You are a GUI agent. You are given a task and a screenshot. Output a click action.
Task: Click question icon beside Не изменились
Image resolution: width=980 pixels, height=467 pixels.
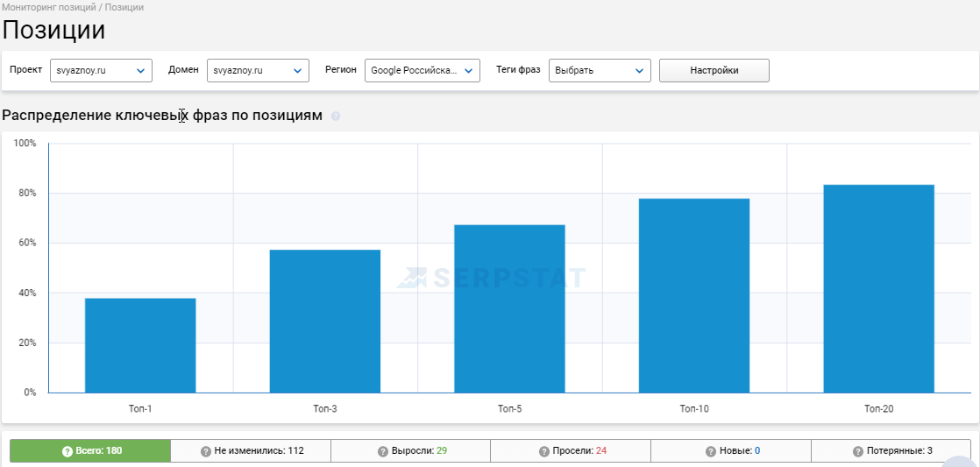click(206, 451)
